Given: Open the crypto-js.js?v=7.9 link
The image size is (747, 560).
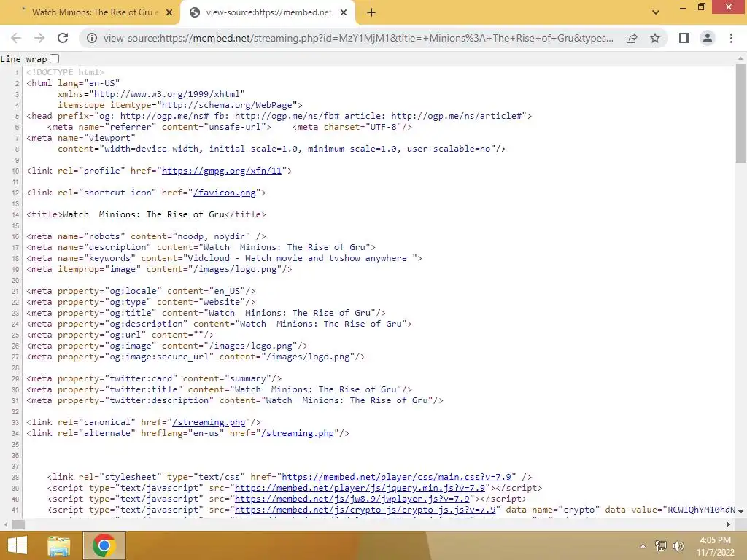Looking at the screenshot, I should (x=365, y=510).
